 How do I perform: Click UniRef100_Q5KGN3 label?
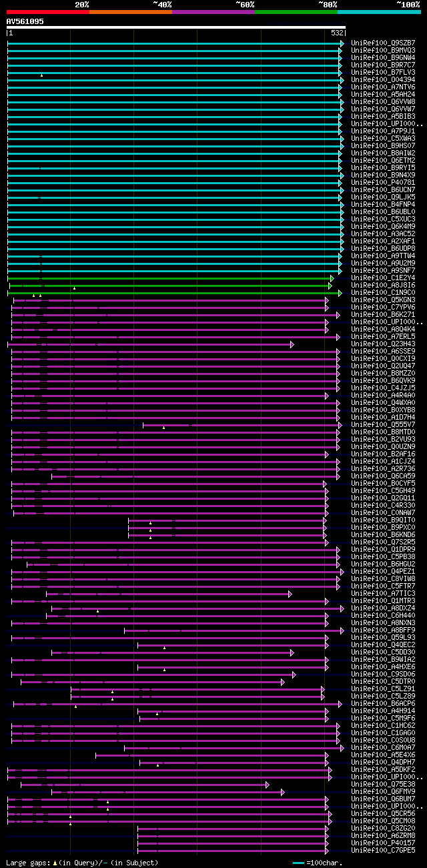click(x=382, y=300)
